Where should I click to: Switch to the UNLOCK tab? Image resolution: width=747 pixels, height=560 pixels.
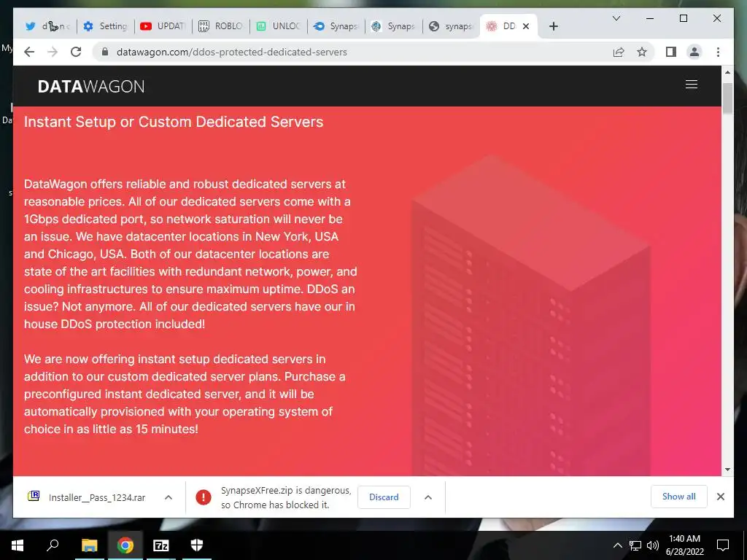278,26
